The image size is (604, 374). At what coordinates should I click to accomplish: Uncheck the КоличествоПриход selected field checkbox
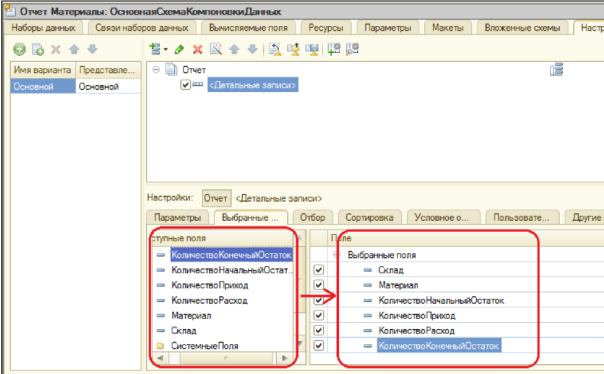pyautogui.click(x=319, y=315)
